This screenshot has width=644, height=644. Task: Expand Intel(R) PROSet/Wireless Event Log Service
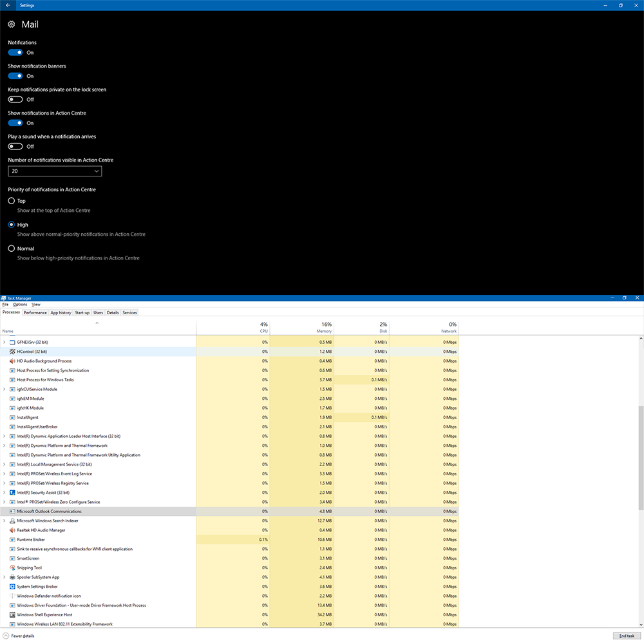click(x=5, y=474)
